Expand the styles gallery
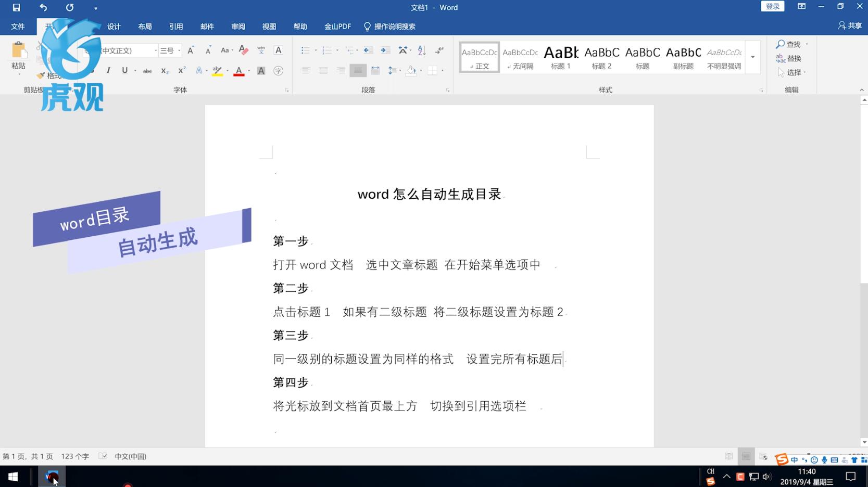The image size is (868, 487). (753, 57)
